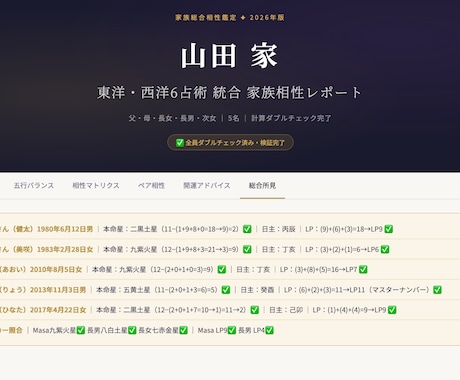This screenshot has width=460, height=380.
Task: Click the 1983年2月28日女 birth date
Action: click(65, 249)
